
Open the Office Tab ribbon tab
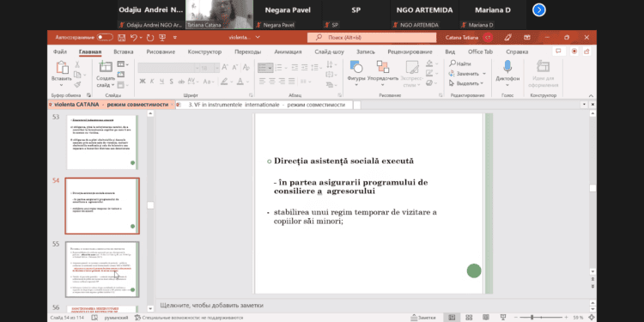point(480,52)
